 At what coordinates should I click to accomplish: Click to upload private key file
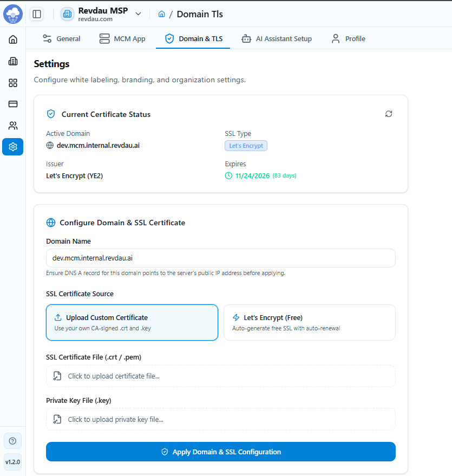[220, 419]
